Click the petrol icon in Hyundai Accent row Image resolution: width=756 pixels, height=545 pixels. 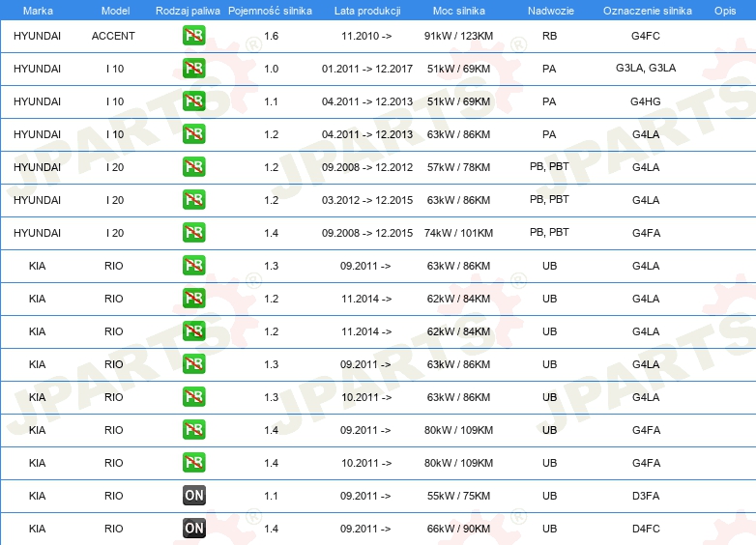(193, 36)
